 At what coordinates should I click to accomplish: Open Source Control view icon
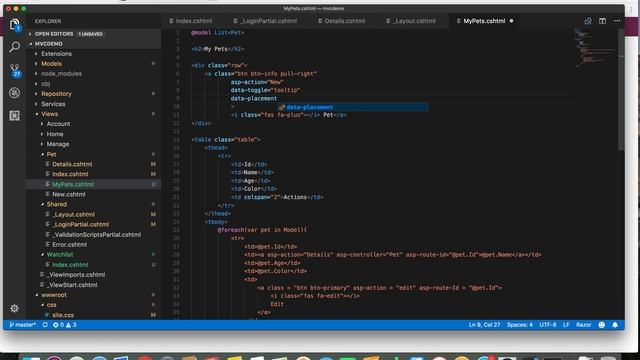coord(15,70)
